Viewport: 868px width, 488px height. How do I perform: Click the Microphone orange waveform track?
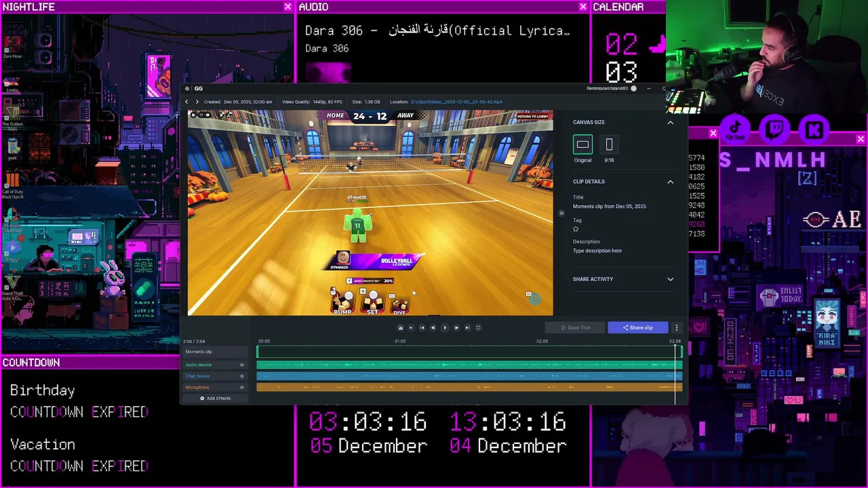(x=469, y=387)
